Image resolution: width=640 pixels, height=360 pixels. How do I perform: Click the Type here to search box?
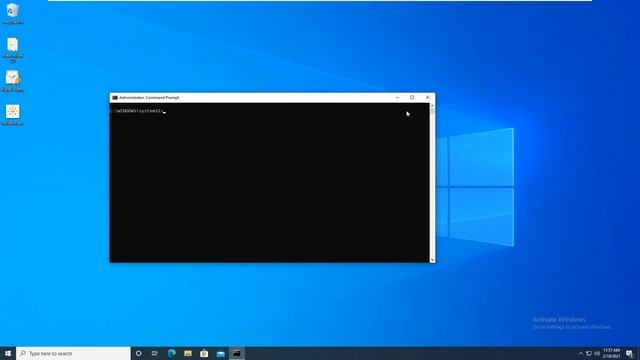[x=73, y=353]
